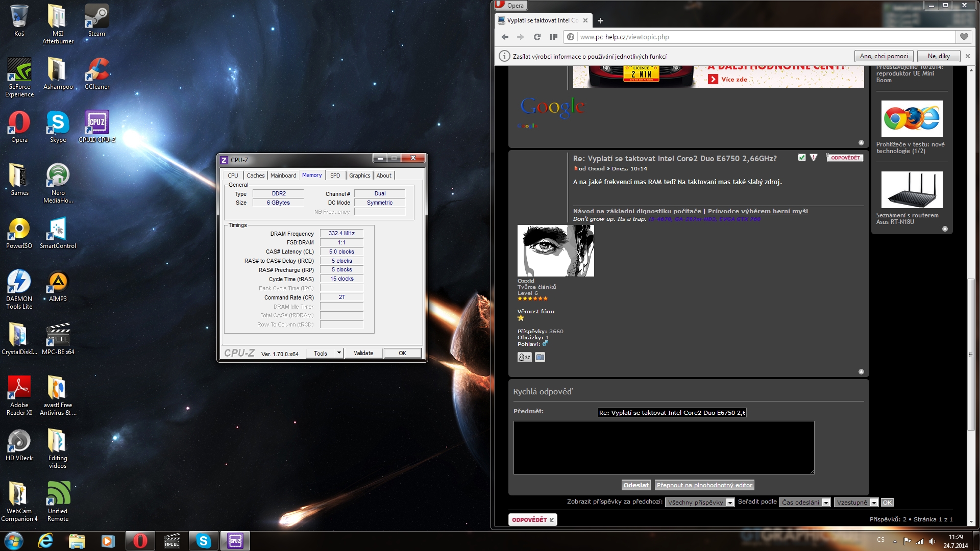Click the Návod na základní dignostiku počítače link
The image size is (980, 551).
[x=637, y=211]
